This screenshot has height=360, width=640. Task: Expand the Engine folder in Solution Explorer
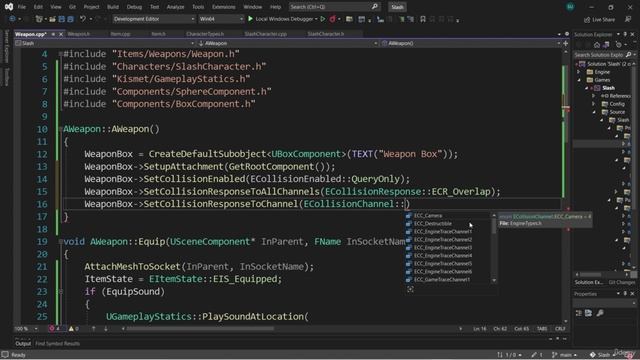pyautogui.click(x=578, y=72)
